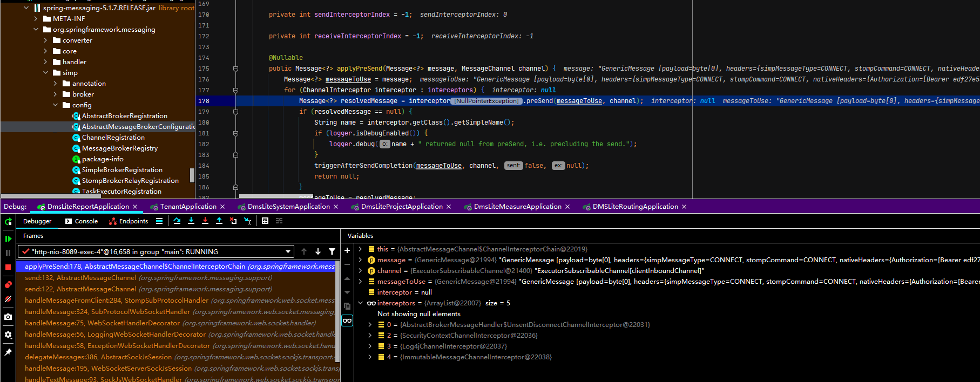
Task: Open StompBrokerRelayRegistration class
Action: pos(130,181)
